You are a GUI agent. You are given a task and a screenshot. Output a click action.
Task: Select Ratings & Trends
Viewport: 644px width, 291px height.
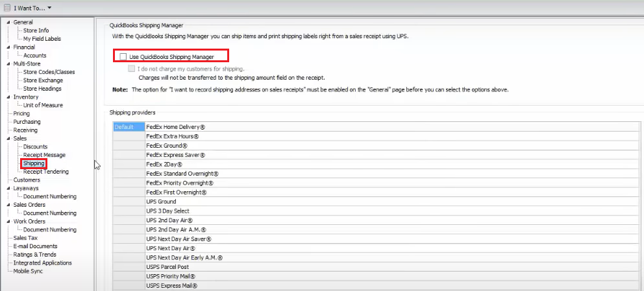pos(34,255)
